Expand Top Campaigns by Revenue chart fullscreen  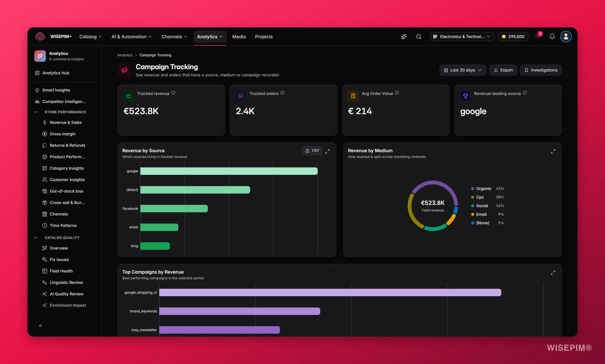coord(553,273)
